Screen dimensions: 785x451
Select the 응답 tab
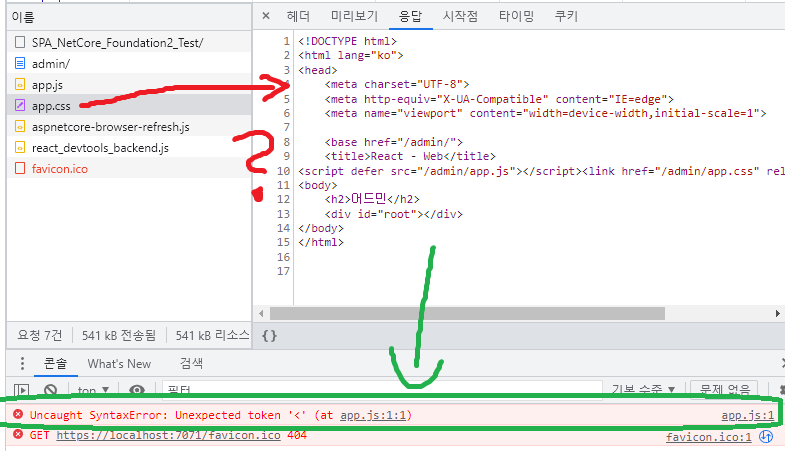tap(411, 16)
